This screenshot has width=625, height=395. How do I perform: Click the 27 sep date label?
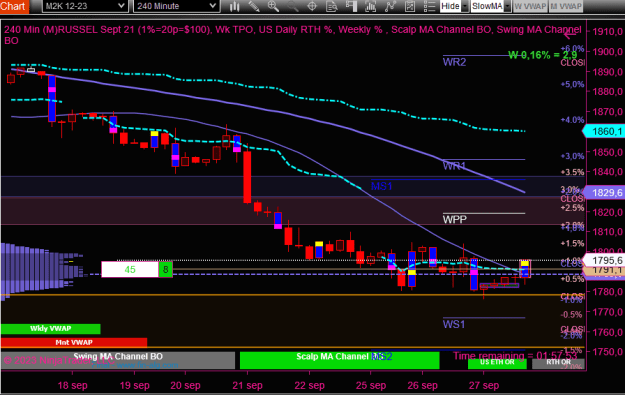[x=484, y=385]
